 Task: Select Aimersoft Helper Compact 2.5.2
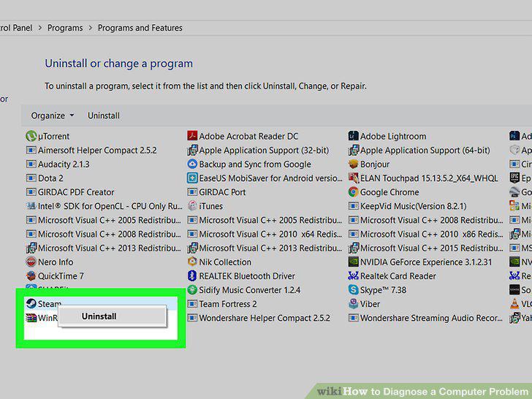(x=91, y=151)
